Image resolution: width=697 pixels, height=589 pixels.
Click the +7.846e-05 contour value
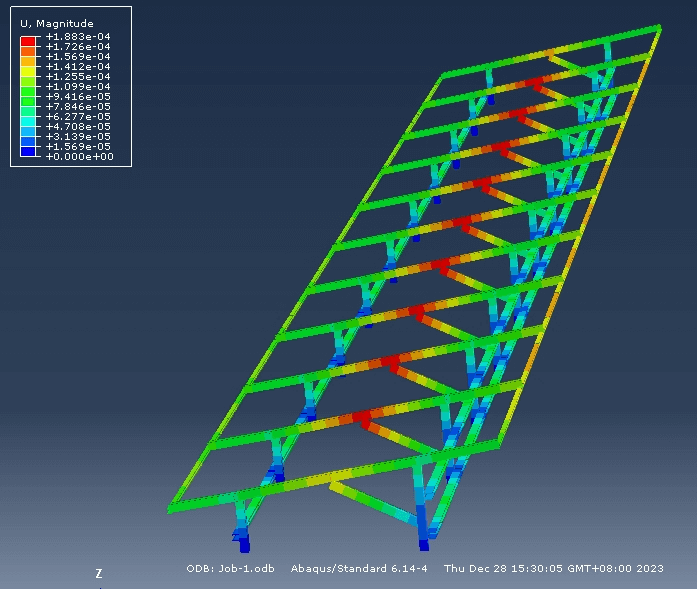(x=78, y=107)
